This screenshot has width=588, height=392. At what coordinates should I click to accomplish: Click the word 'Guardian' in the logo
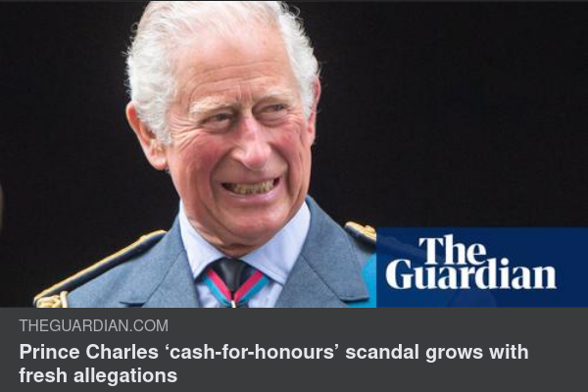point(471,275)
